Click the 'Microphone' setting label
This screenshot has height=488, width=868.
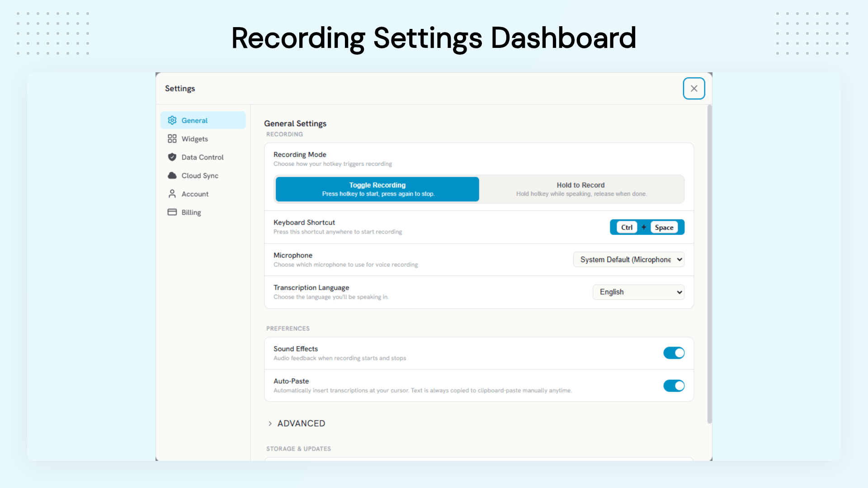(x=293, y=255)
